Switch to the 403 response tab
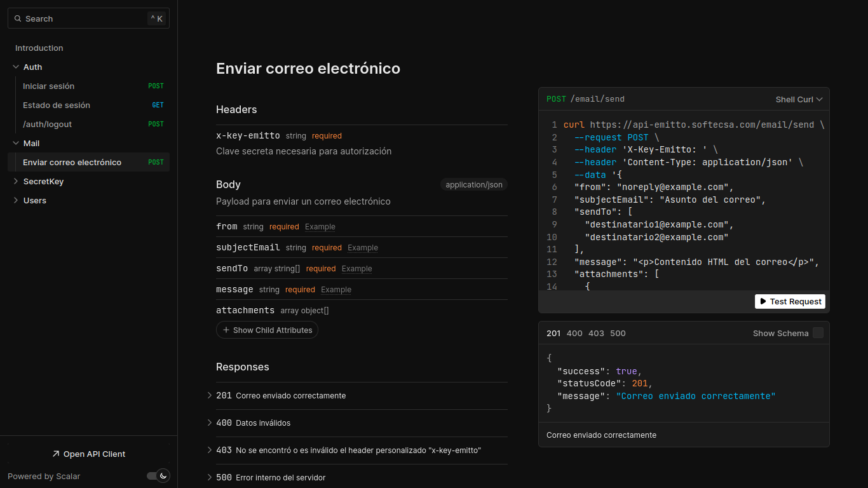The width and height of the screenshot is (868, 488). (x=596, y=333)
